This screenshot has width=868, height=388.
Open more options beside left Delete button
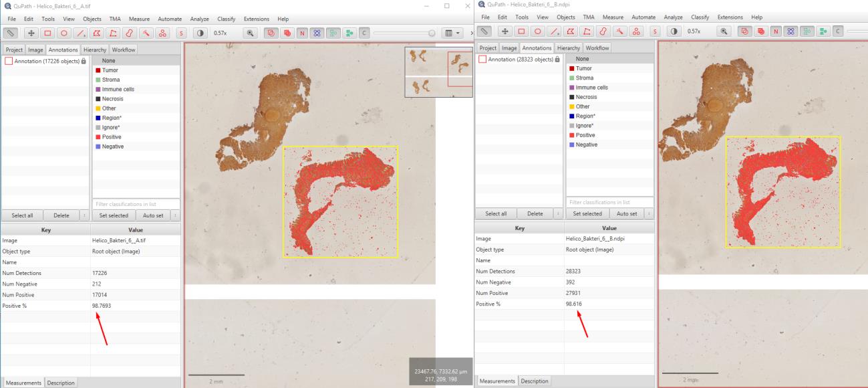84,215
